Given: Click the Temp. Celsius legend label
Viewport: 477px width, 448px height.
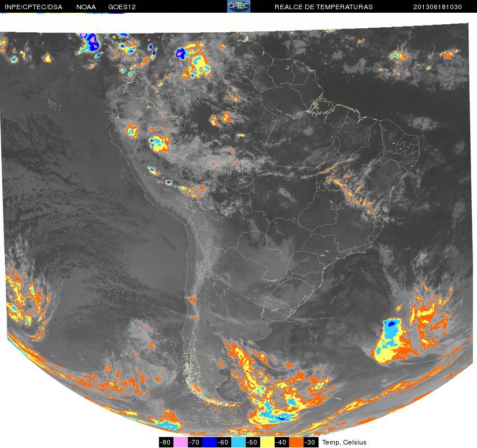Looking at the screenshot, I should 344,442.
